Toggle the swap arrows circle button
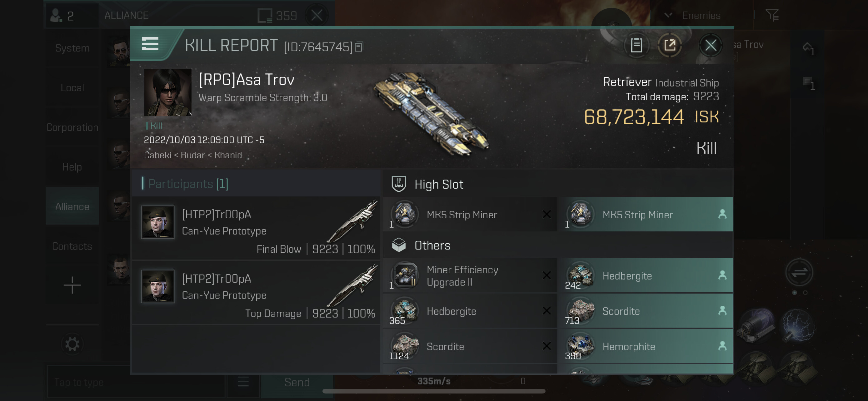This screenshot has width=868, height=401. pos(799,272)
